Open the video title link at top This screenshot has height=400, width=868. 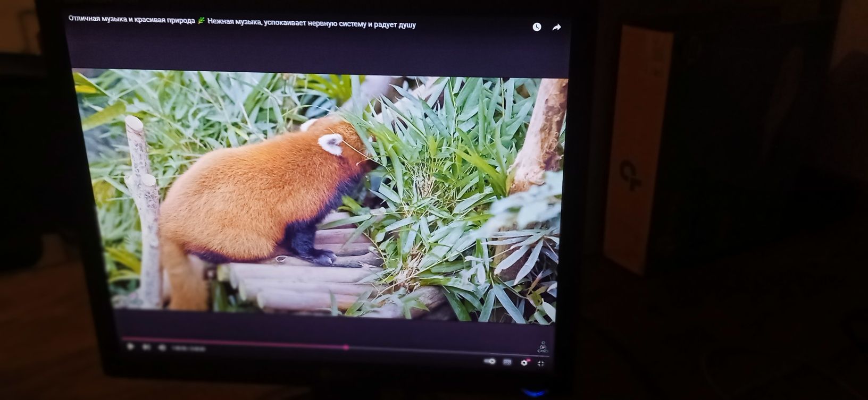pos(242,22)
